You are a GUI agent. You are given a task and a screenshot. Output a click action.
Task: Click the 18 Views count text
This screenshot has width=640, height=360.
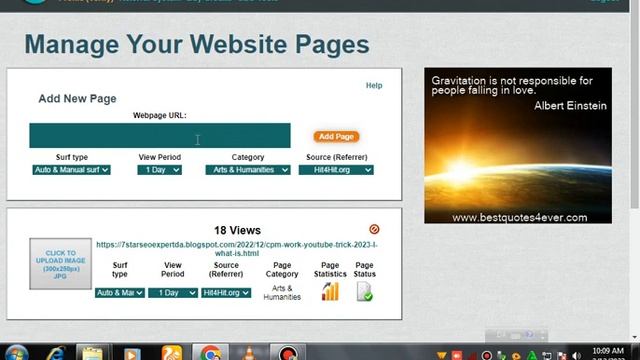point(237,230)
